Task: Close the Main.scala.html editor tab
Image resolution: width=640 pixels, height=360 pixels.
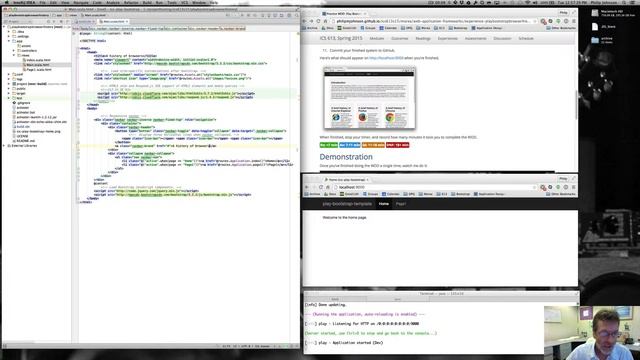Action: coord(127,21)
